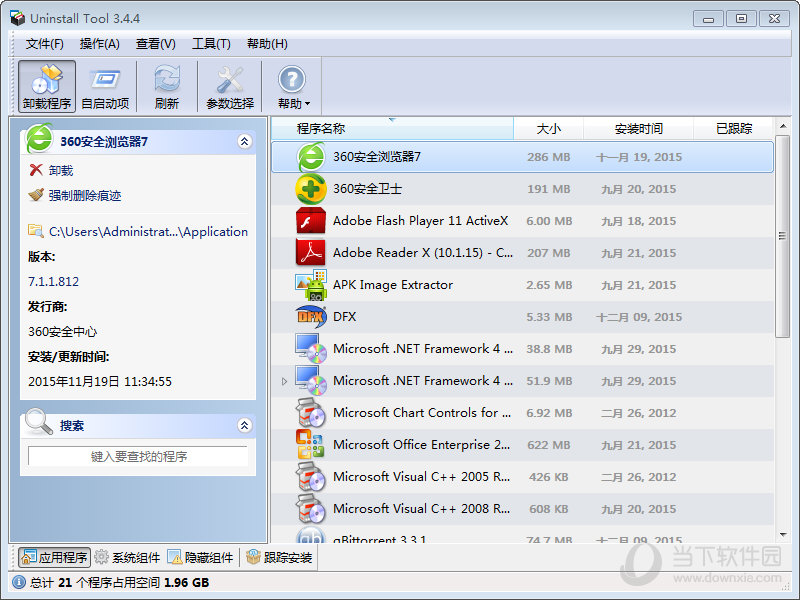The width and height of the screenshot is (800, 600).
Task: Click the Microsoft Office Enterprise icon
Action: click(x=311, y=444)
